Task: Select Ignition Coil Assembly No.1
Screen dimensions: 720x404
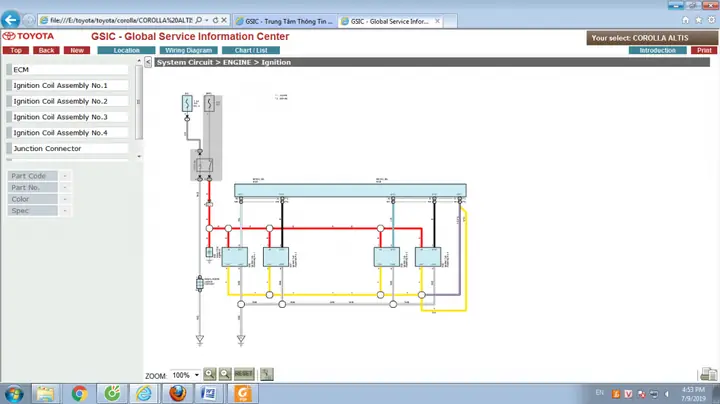Action: (67, 85)
